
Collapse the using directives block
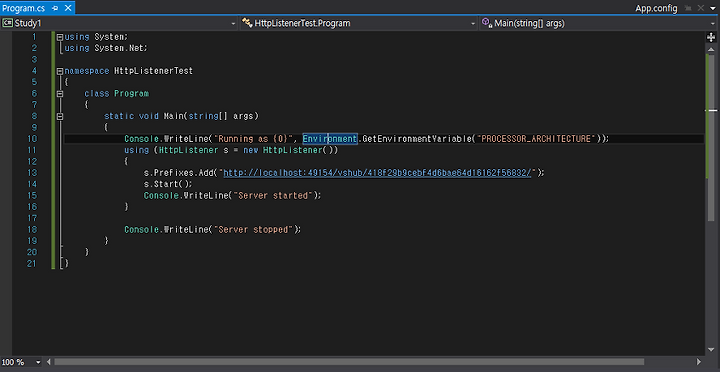pyautogui.click(x=60, y=37)
